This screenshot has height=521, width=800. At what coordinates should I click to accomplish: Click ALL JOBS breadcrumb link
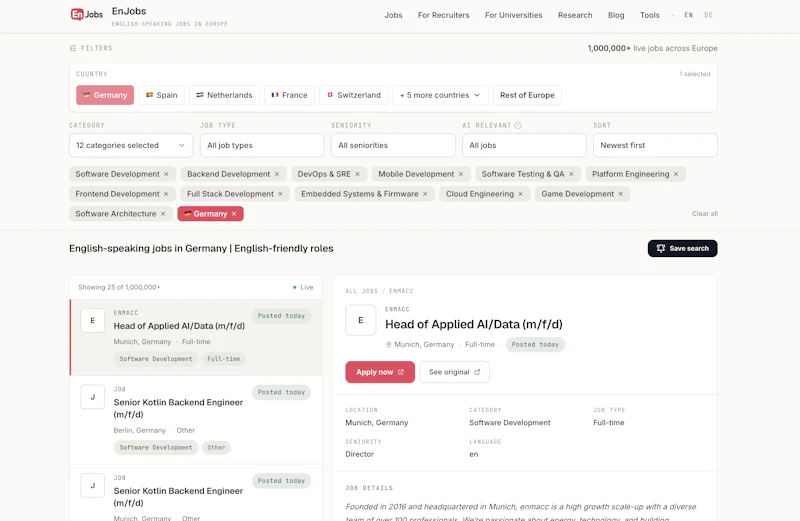[362, 291]
